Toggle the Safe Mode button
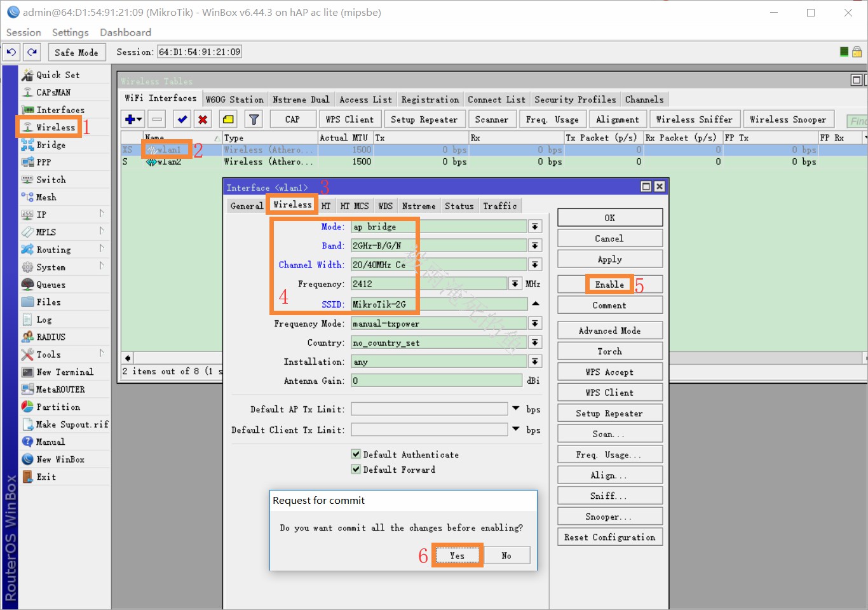This screenshot has height=610, width=868. coord(76,52)
